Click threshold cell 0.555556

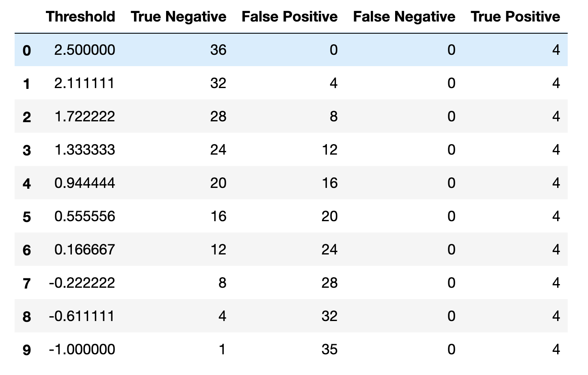point(84,216)
